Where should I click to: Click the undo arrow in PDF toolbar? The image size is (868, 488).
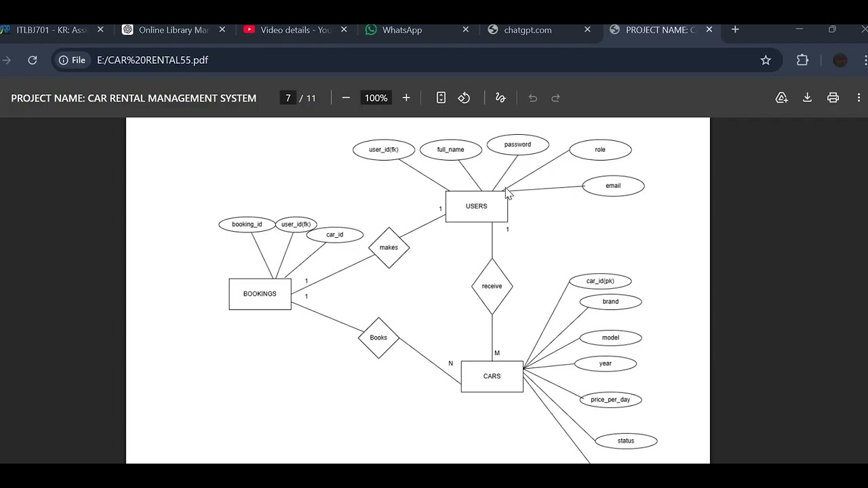coord(532,98)
